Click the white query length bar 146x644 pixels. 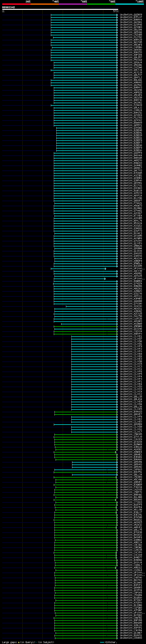point(60,10)
